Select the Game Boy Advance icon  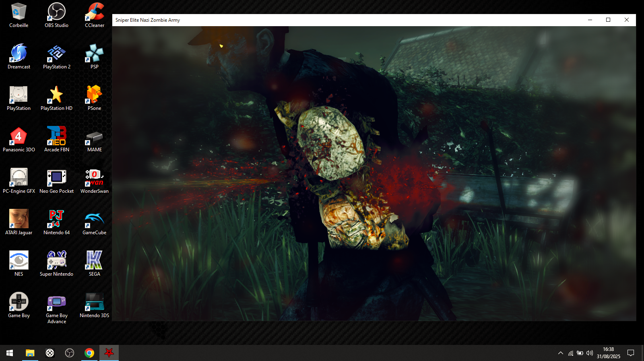[57, 308]
